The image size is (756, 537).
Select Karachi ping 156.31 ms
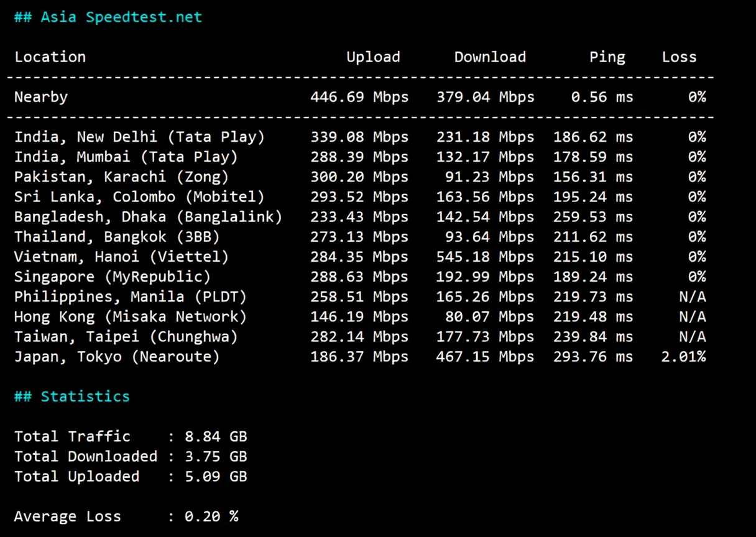pos(593,177)
